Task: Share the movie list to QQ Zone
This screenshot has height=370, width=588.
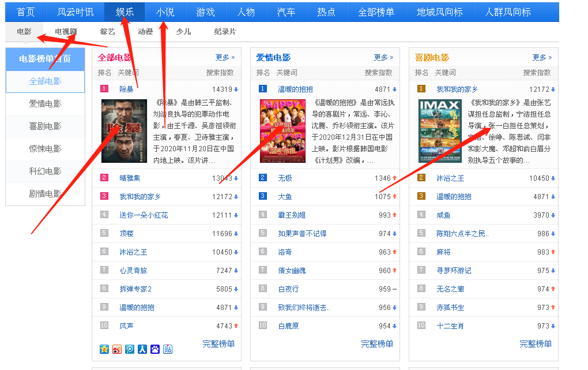Action: click(103, 349)
